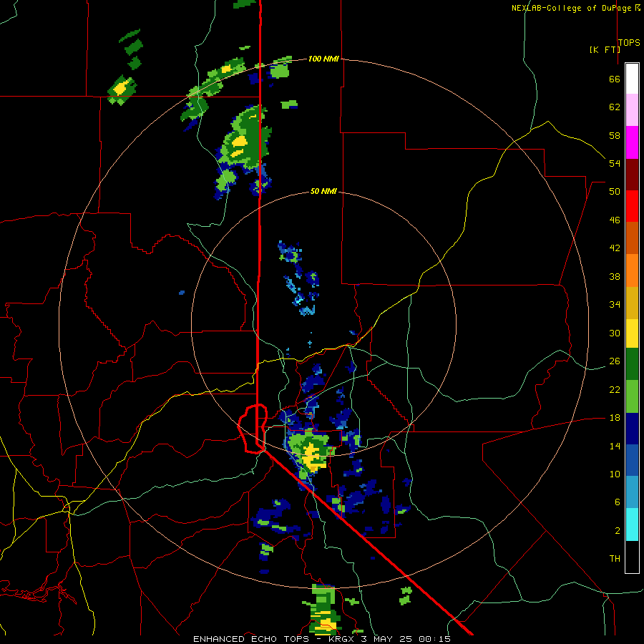This screenshot has height=644, width=644.
Task: Click the "TOPS" legend title
Action: pos(629,42)
